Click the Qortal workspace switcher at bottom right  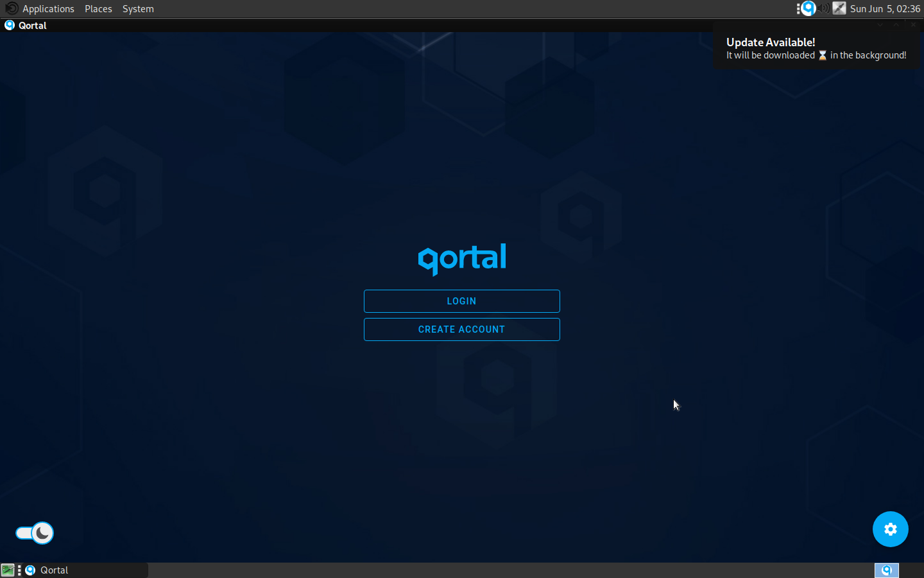tap(887, 570)
